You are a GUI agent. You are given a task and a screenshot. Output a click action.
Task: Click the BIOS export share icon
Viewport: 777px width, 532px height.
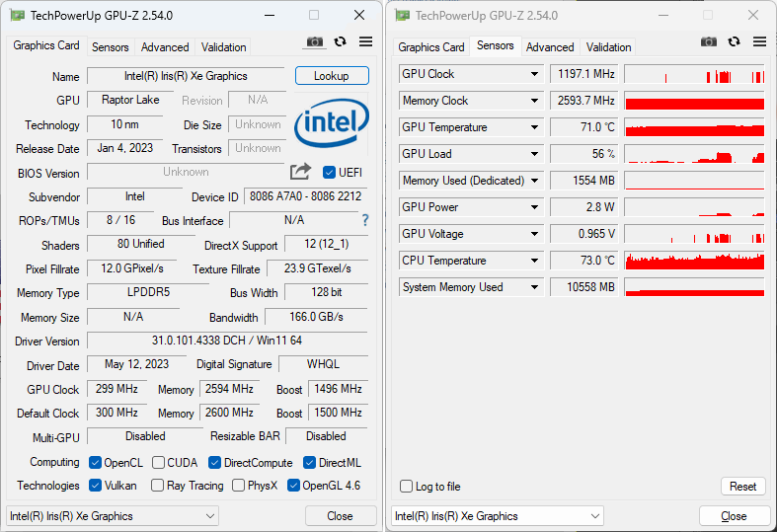[300, 172]
